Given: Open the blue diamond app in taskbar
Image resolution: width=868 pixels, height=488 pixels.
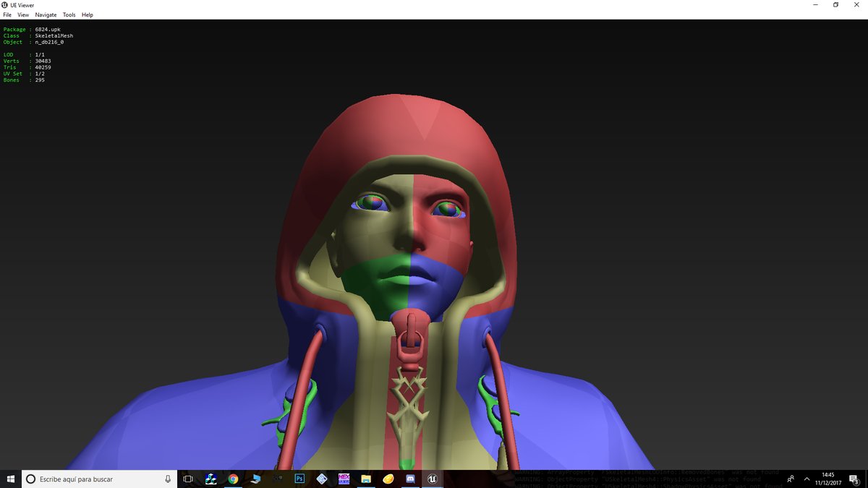Looking at the screenshot, I should point(322,479).
